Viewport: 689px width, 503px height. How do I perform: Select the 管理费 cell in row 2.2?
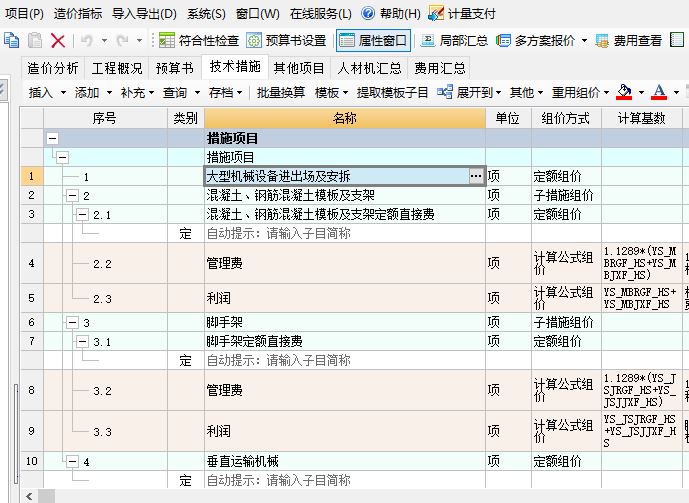(x=345, y=263)
